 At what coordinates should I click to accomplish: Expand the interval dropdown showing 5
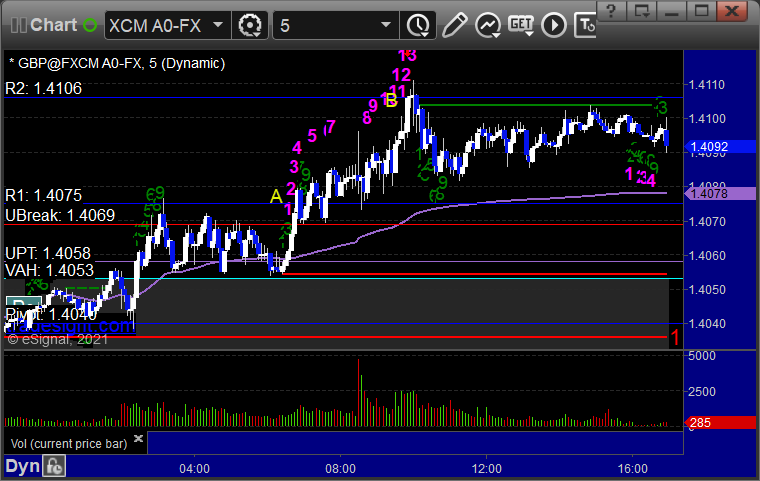[x=336, y=25]
